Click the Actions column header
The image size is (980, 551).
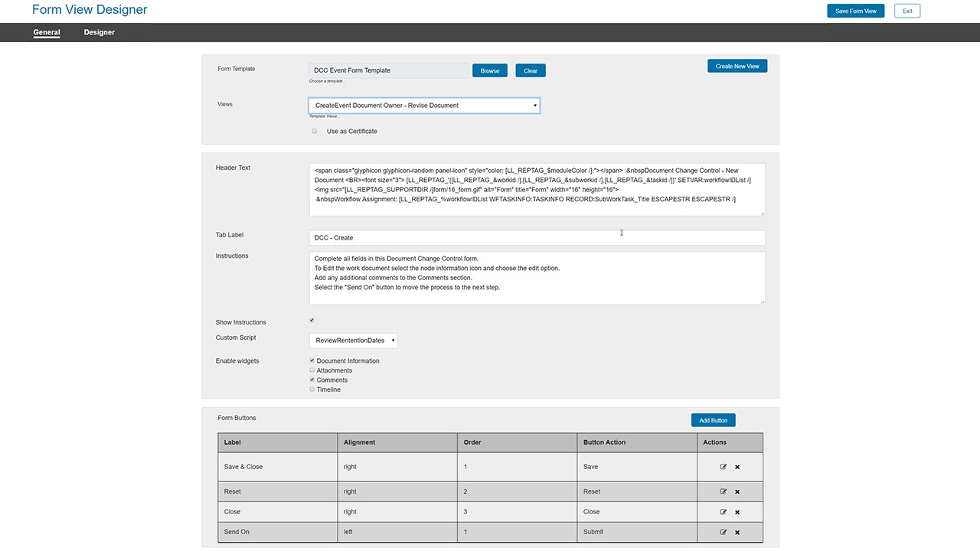(x=730, y=442)
